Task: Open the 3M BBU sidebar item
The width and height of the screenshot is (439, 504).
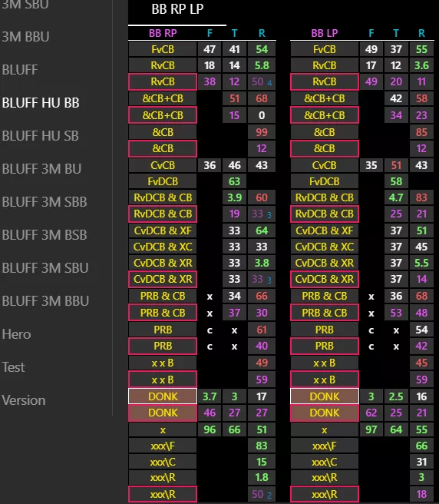Action: (x=25, y=37)
